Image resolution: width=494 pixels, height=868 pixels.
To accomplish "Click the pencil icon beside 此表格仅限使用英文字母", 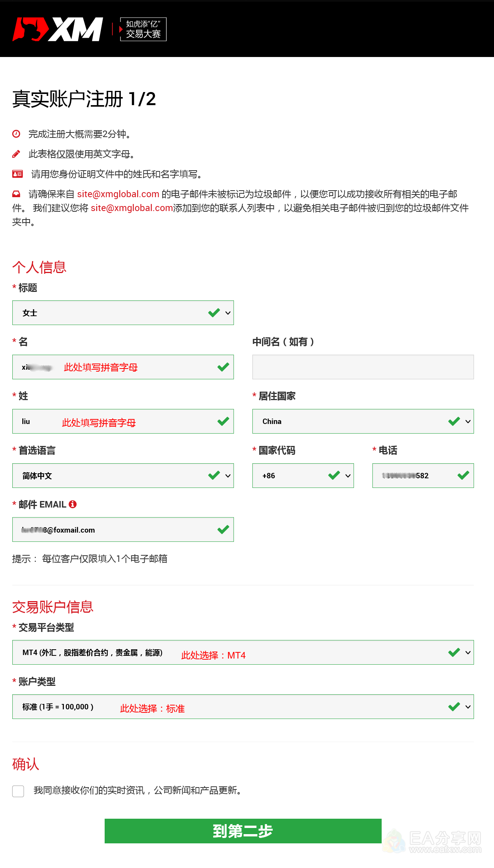I will (x=16, y=154).
